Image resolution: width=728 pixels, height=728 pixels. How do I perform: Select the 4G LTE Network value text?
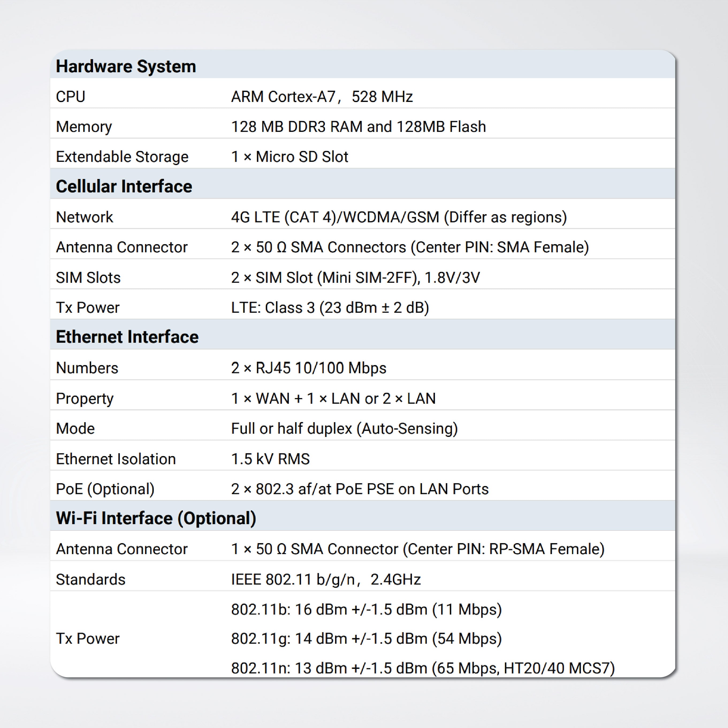(399, 218)
